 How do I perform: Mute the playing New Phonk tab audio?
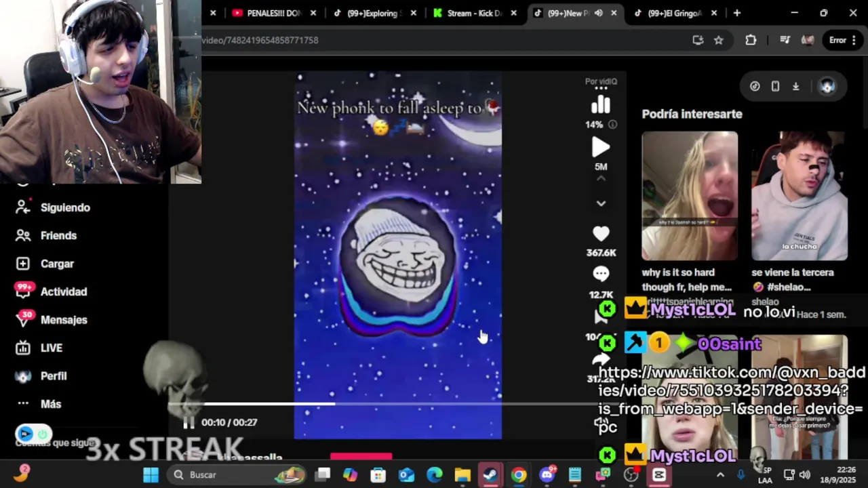click(599, 13)
